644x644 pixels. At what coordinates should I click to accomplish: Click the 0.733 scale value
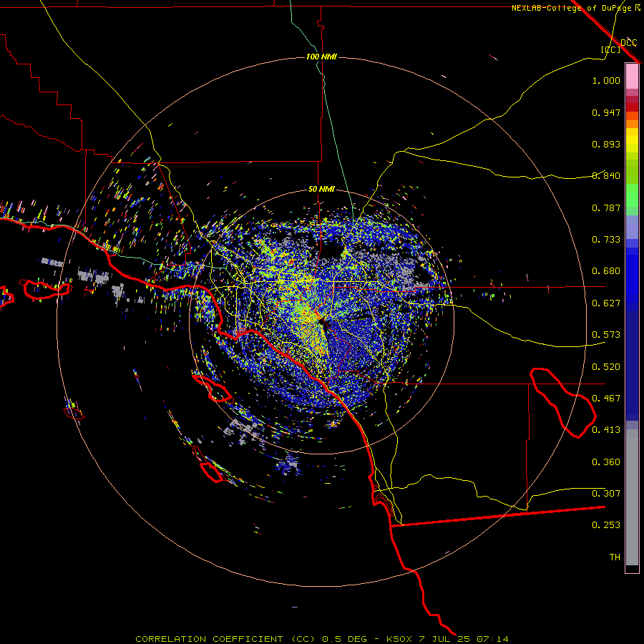tap(606, 240)
